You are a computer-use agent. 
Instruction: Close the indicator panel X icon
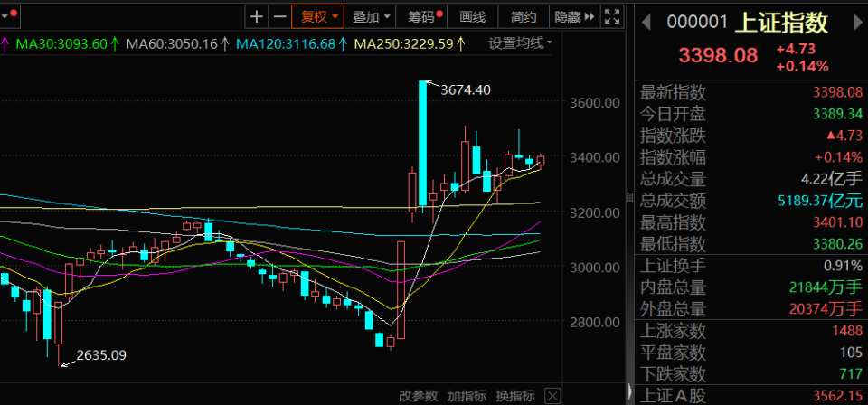pyautogui.click(x=553, y=396)
